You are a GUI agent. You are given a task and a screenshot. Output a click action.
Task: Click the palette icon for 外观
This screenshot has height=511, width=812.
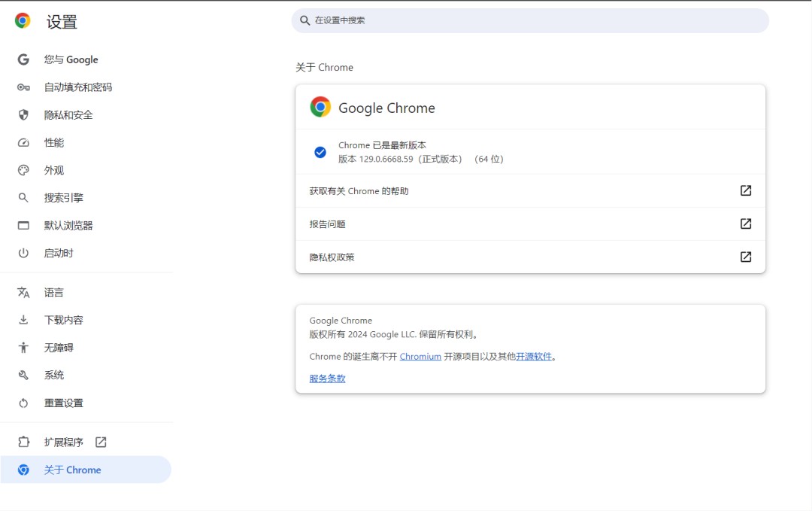point(23,170)
